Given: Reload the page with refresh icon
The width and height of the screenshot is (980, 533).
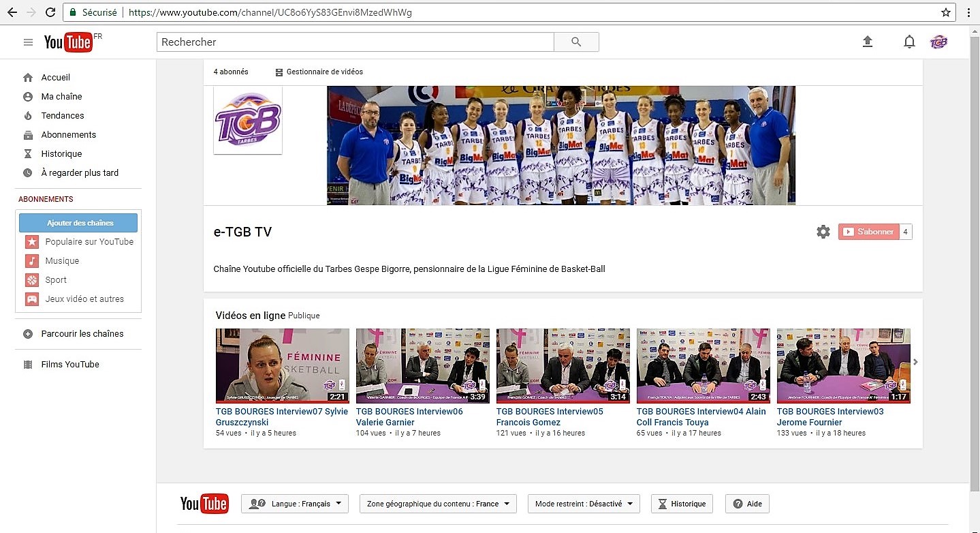Looking at the screenshot, I should point(50,12).
